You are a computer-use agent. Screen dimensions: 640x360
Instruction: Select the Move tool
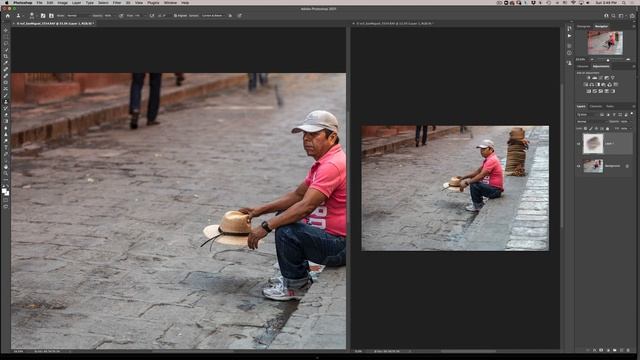click(x=6, y=30)
